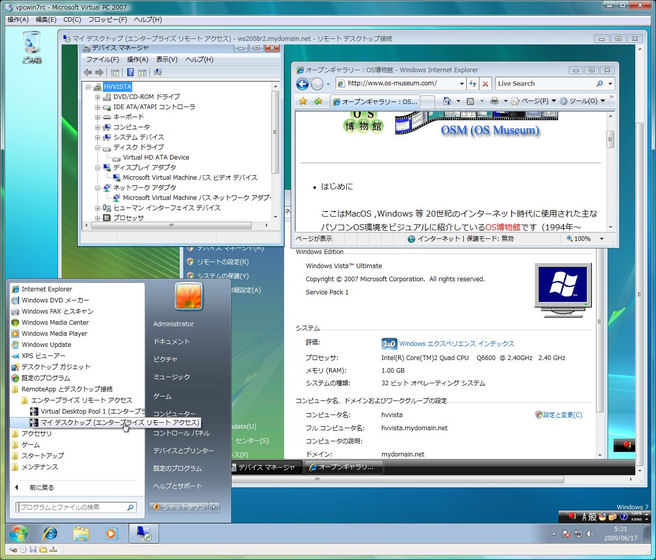Select Remote Desktop Connection taskbar button
This screenshot has height=560, width=656.
(143, 534)
